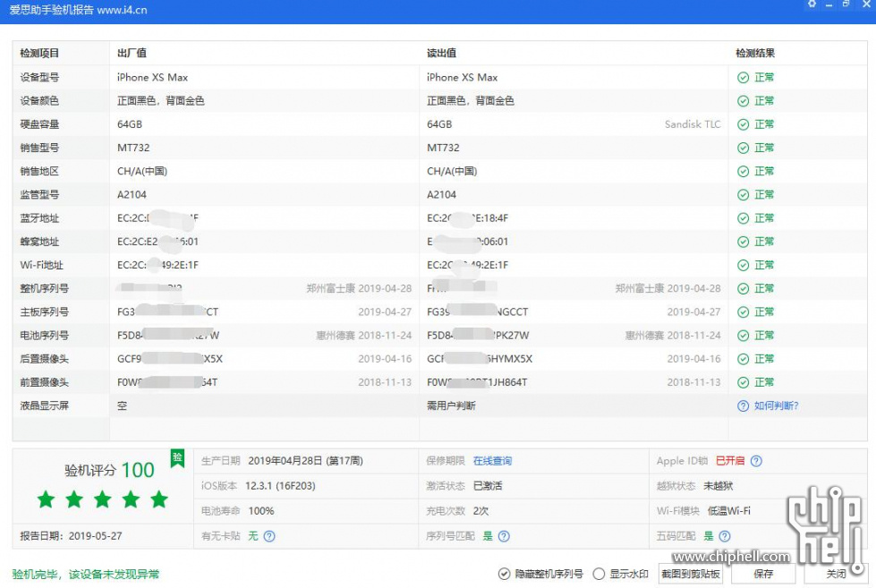The image size is (876, 588).
Task: Click the help icon next to 有无卡贴
Action: click(269, 537)
